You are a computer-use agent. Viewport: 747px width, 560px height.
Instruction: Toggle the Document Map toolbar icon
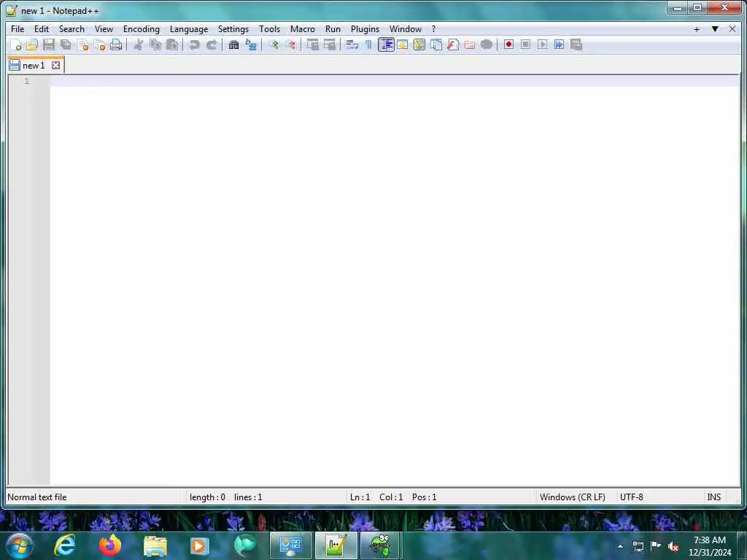(x=419, y=44)
